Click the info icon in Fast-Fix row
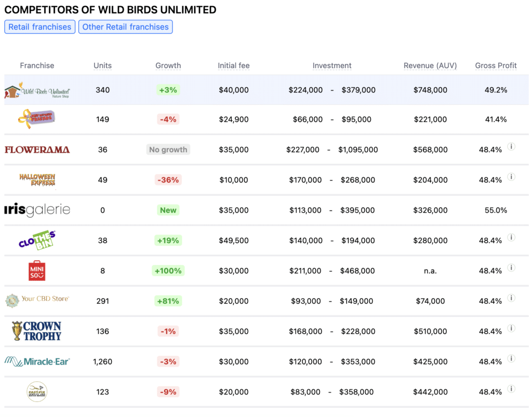Screen dimensions: 532x417 [511, 388]
